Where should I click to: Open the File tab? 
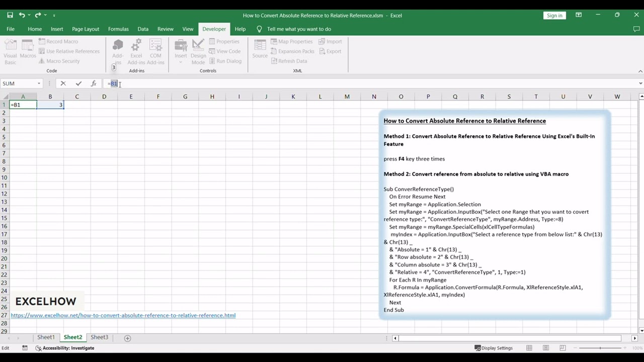[11, 29]
